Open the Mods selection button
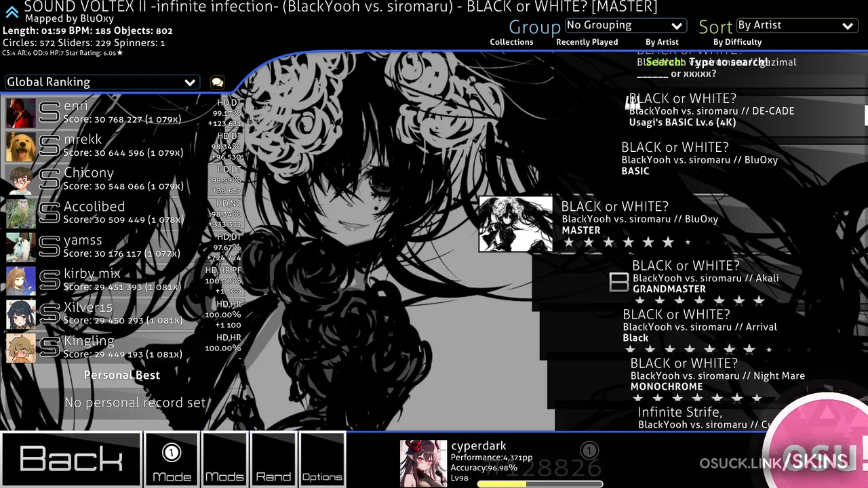 coord(224,460)
